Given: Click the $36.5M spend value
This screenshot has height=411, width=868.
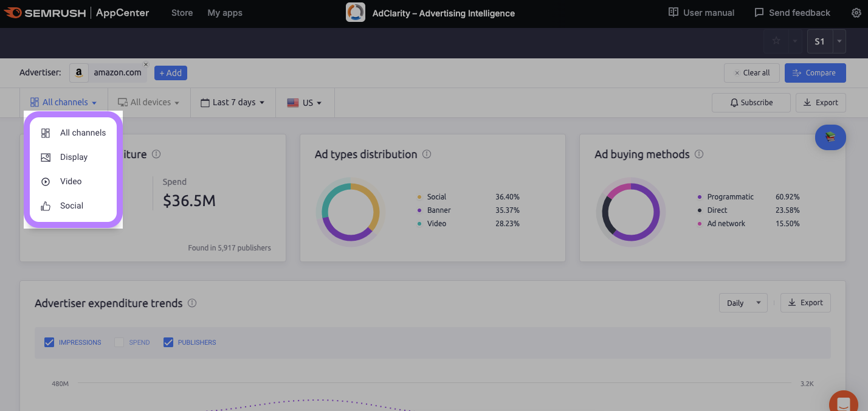Looking at the screenshot, I should pyautogui.click(x=189, y=201).
